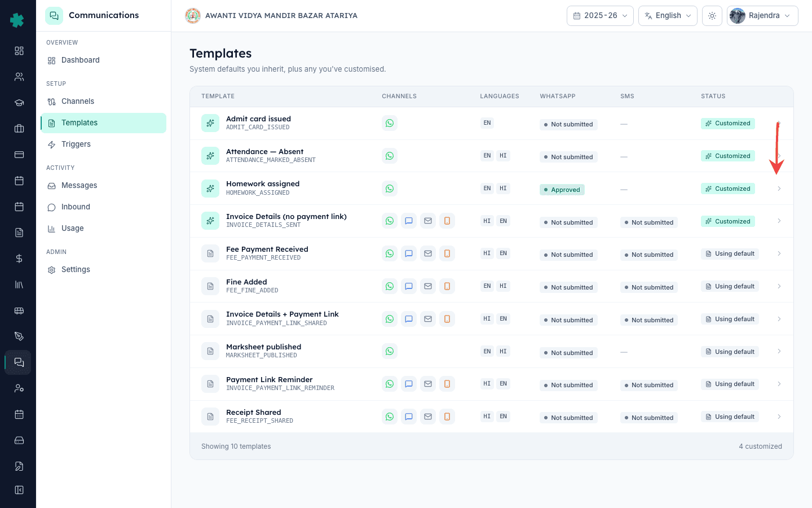Open the Rajendra user menu
Viewport: 812px width, 508px height.
(762, 16)
